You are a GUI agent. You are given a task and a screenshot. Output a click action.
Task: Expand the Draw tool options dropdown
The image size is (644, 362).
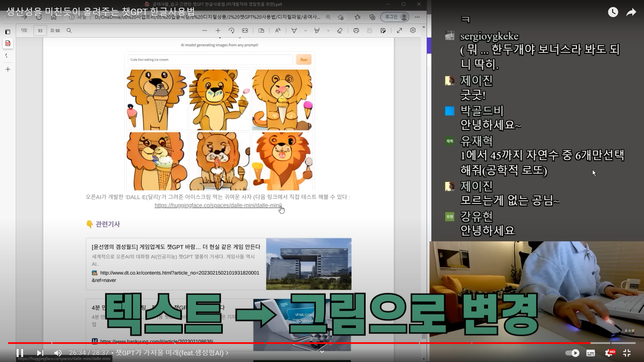(306, 31)
